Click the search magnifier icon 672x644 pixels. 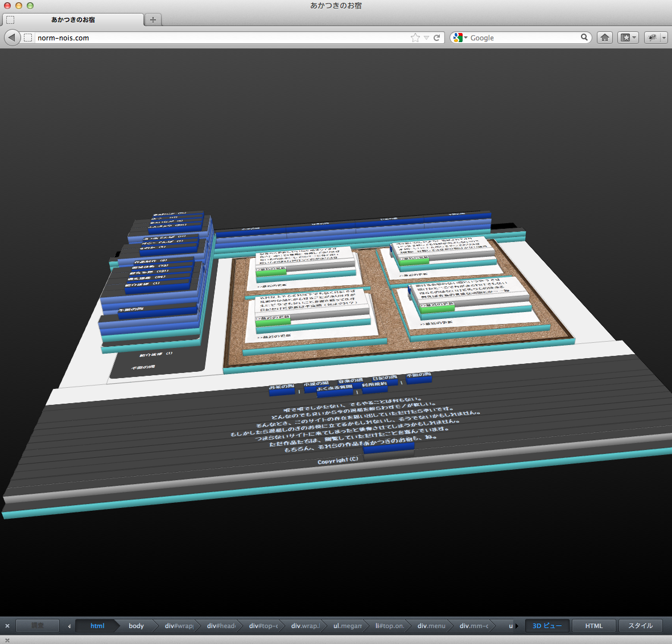(x=584, y=38)
